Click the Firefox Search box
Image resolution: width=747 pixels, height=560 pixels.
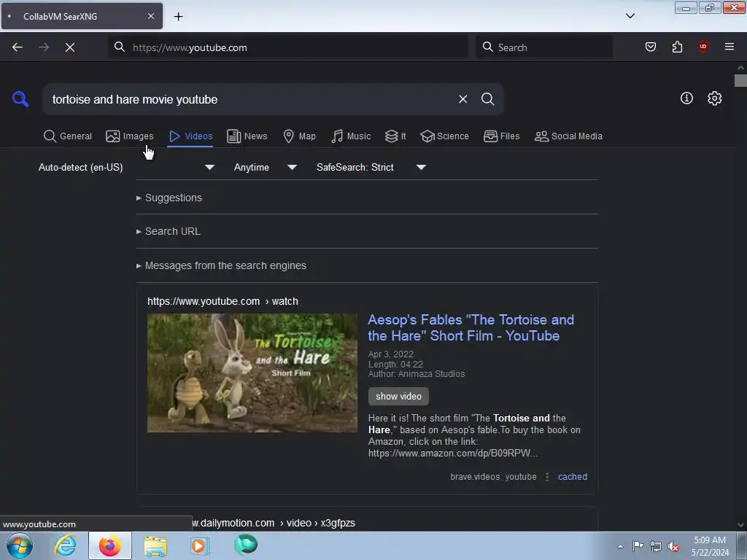(x=544, y=47)
